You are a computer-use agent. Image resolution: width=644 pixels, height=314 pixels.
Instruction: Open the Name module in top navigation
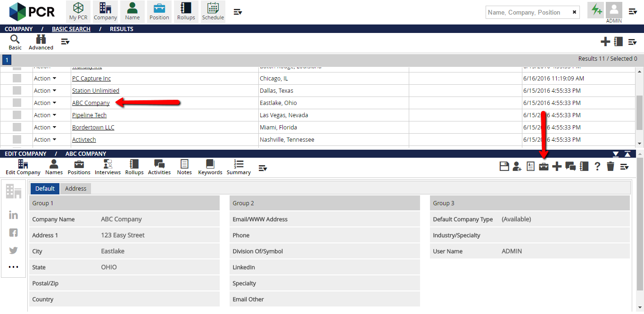pos(132,12)
